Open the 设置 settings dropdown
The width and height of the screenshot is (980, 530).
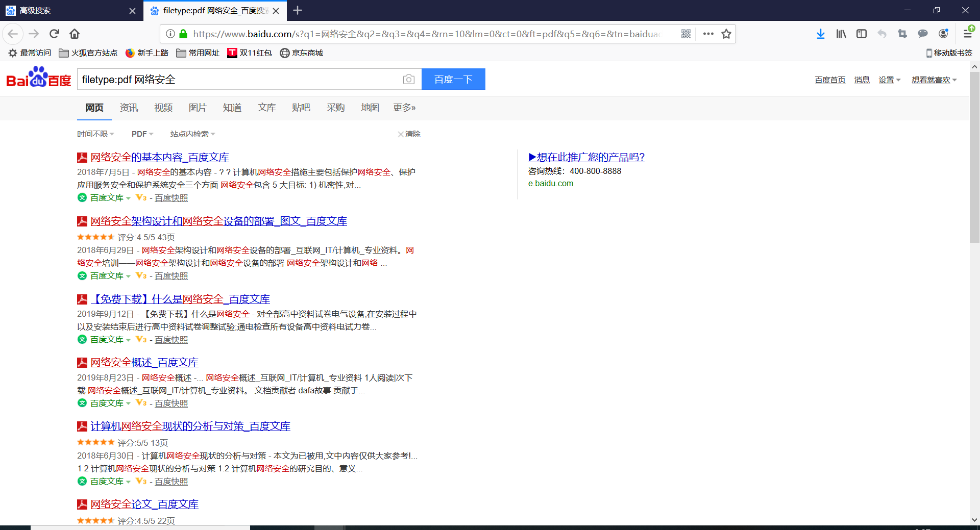coord(890,80)
